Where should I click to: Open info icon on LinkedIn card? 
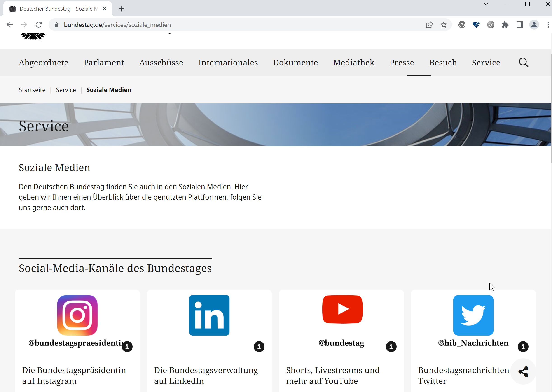[x=259, y=347]
